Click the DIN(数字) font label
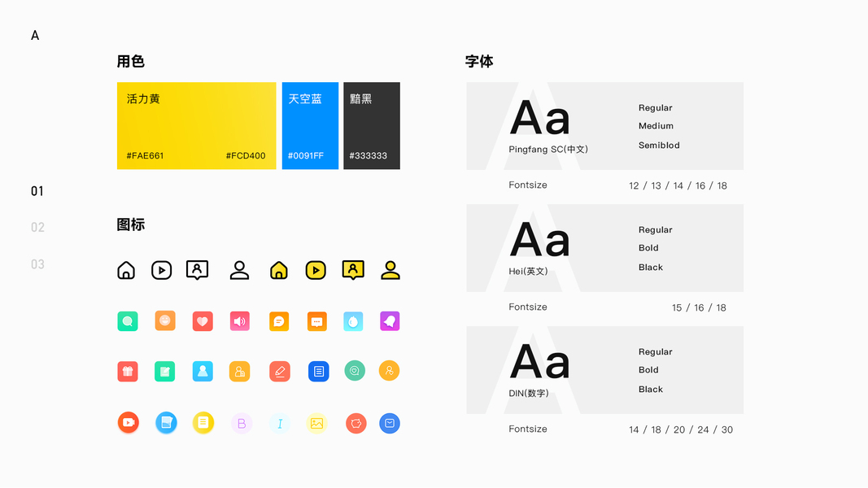This screenshot has width=868, height=488. tap(529, 394)
